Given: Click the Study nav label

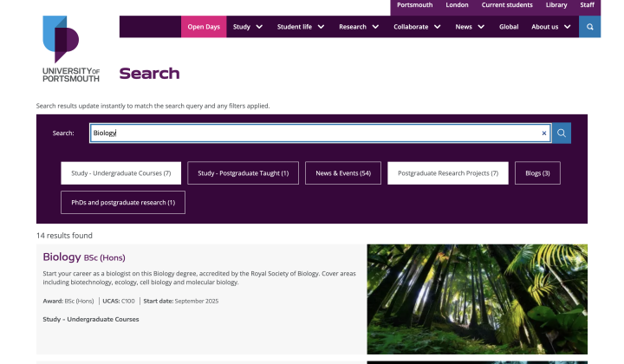Looking at the screenshot, I should tap(242, 27).
